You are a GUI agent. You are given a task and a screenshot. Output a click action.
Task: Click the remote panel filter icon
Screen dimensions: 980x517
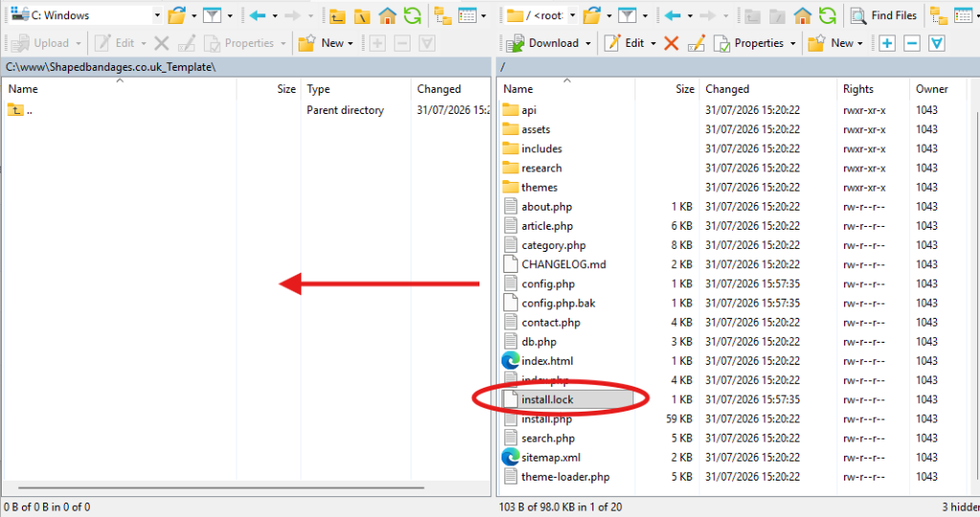627,15
